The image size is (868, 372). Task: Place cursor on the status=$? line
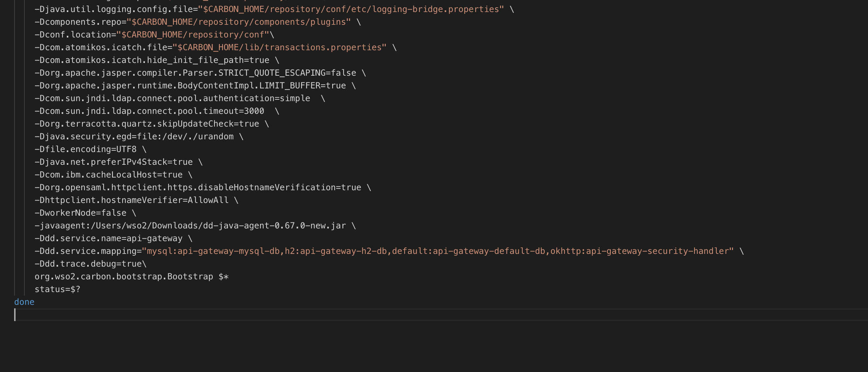click(x=58, y=289)
